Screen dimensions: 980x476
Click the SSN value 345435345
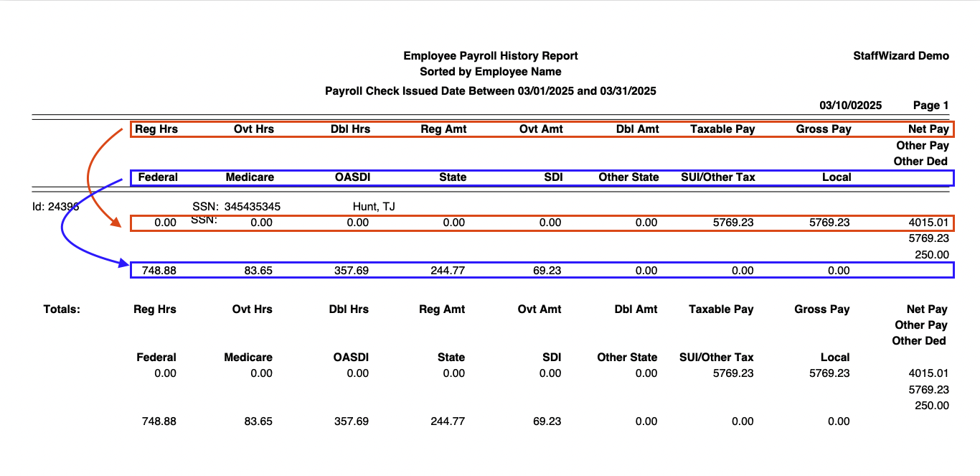click(252, 207)
